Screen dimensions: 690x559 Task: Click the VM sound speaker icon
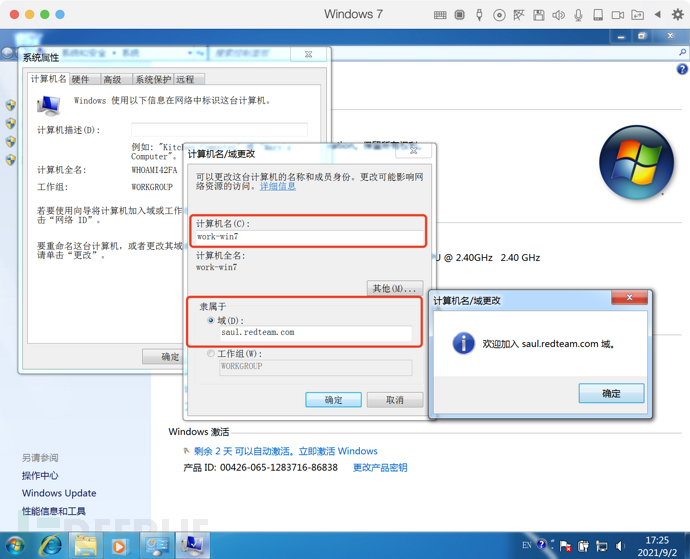[x=558, y=15]
